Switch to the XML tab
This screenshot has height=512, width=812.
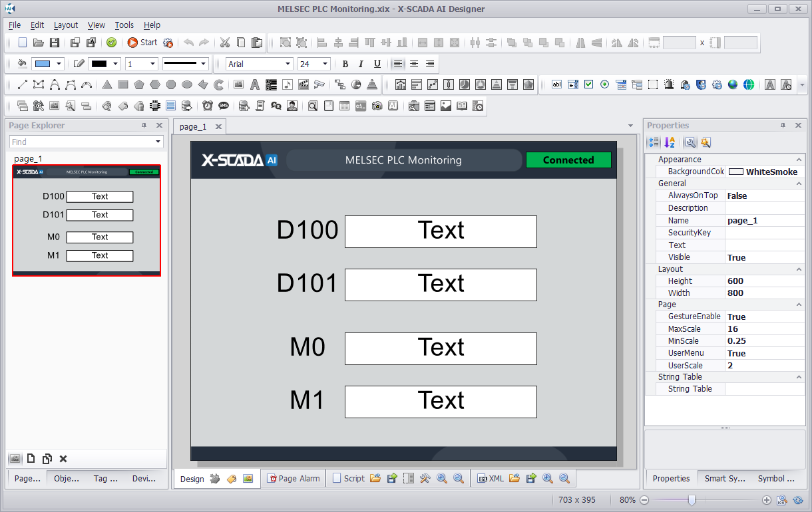pos(491,478)
